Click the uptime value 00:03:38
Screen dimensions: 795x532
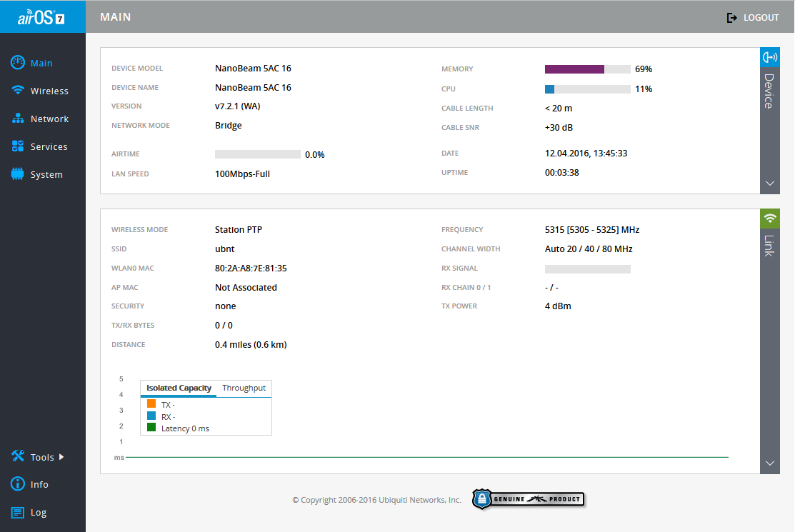(561, 173)
